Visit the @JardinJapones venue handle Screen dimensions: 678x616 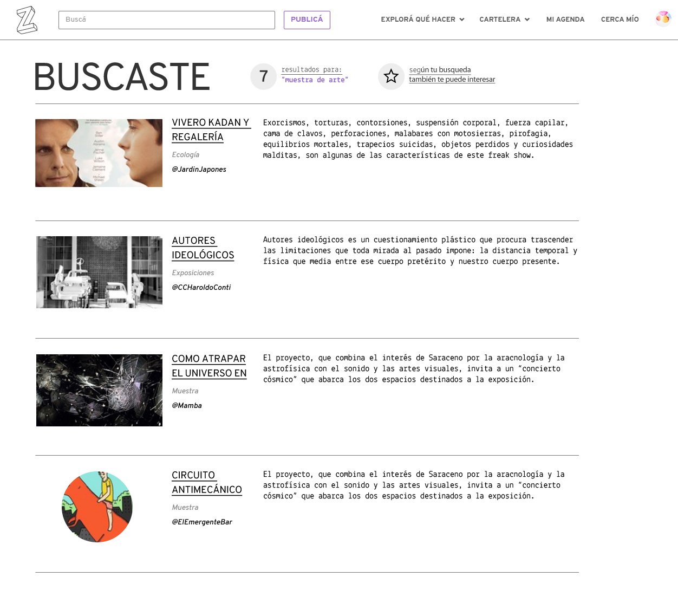[199, 170]
